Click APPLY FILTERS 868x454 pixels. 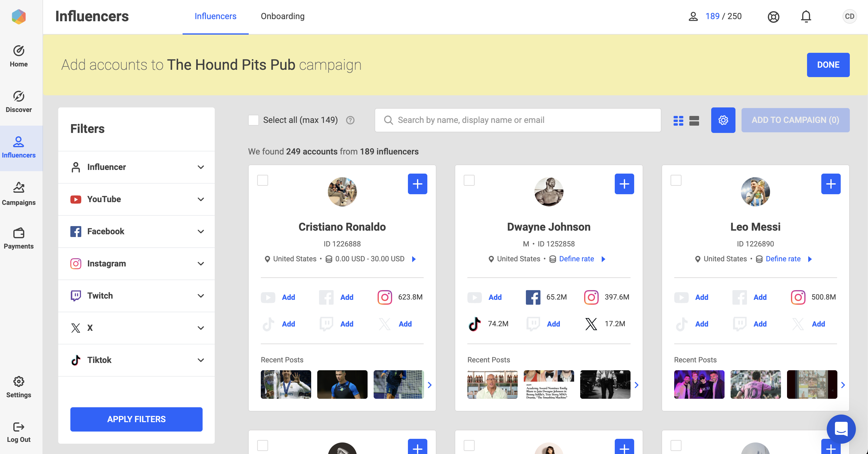pos(136,419)
